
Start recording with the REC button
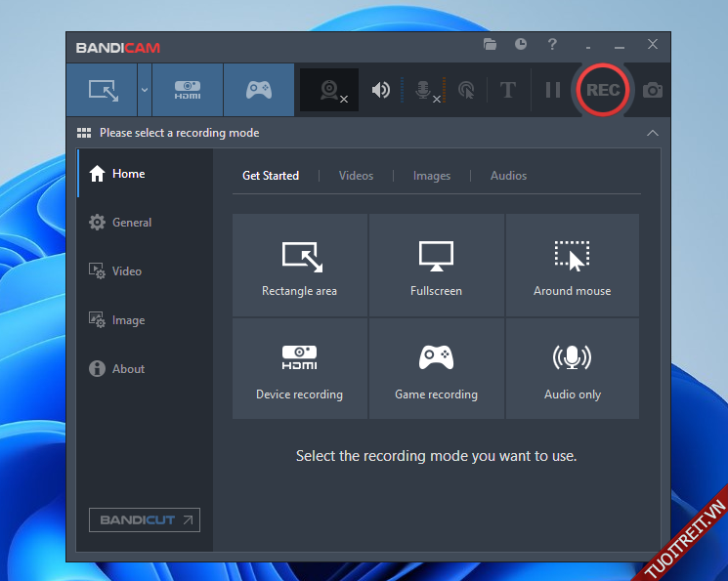point(602,90)
